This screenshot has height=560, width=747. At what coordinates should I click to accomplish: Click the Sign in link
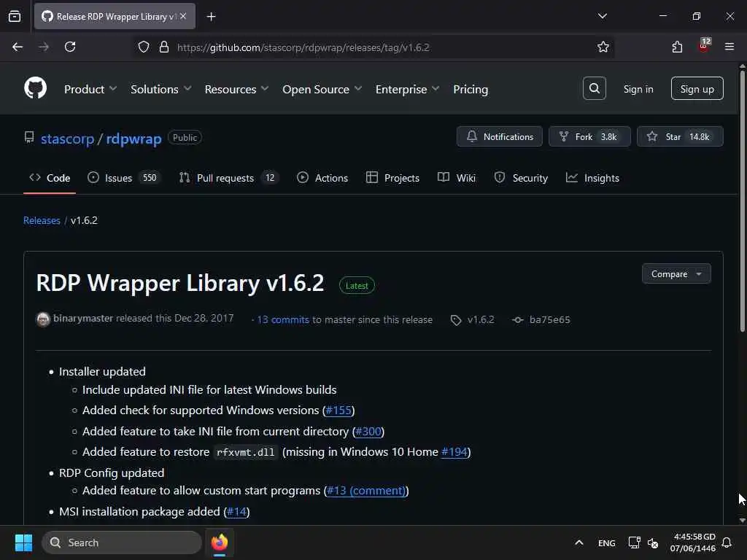638,89
